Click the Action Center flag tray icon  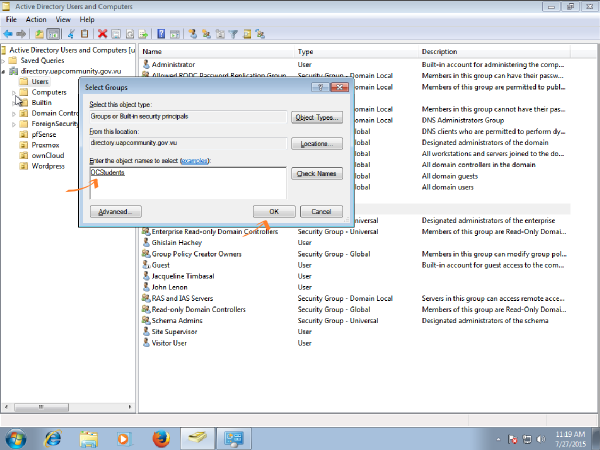click(x=513, y=439)
